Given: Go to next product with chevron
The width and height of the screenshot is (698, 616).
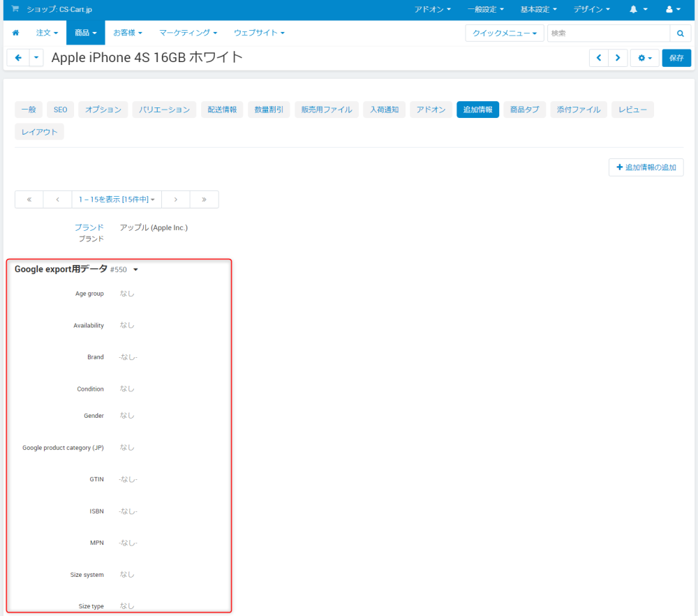Looking at the screenshot, I should (x=618, y=58).
